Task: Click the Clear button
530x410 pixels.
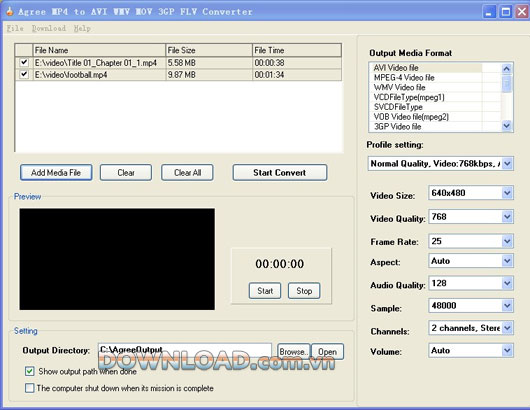Action: pyautogui.click(x=126, y=173)
